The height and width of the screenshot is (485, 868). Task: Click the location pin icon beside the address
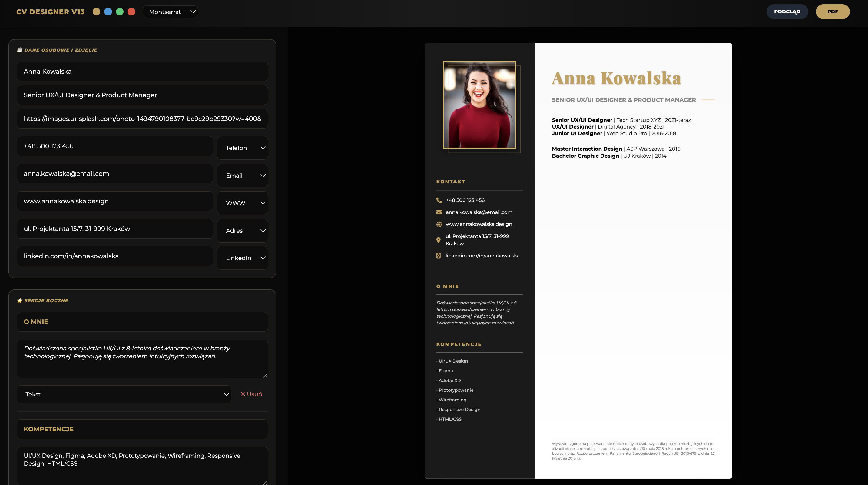point(438,240)
